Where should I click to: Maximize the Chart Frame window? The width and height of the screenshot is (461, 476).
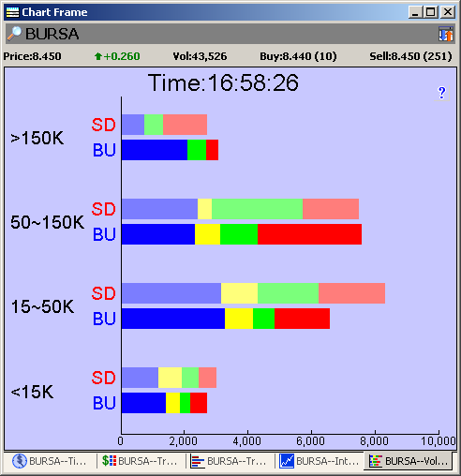click(430, 12)
